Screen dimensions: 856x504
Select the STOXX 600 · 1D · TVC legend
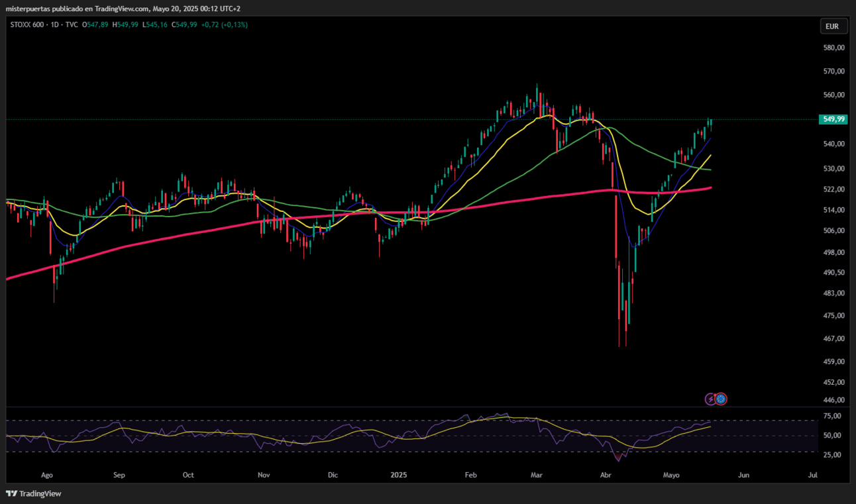coord(44,25)
